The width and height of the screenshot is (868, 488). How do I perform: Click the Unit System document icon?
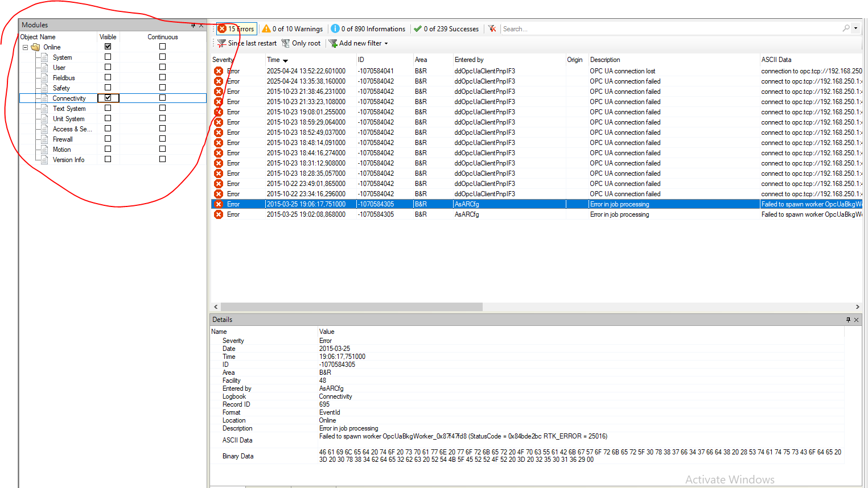44,119
